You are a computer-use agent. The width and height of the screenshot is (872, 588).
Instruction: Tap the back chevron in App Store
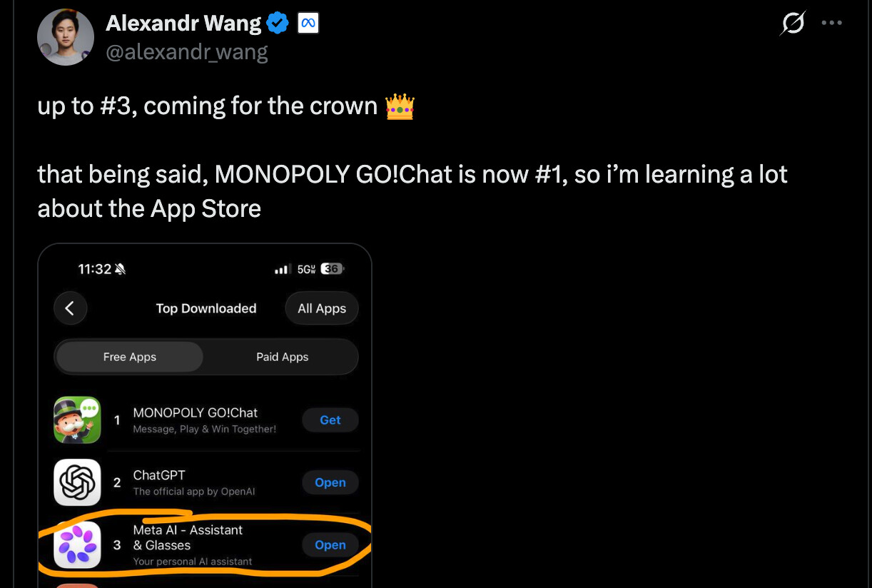tap(70, 308)
